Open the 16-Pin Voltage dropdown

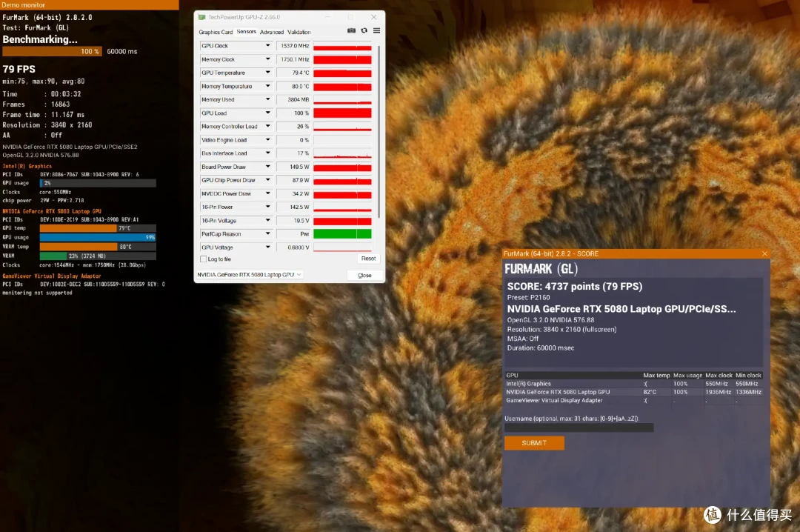(267, 221)
